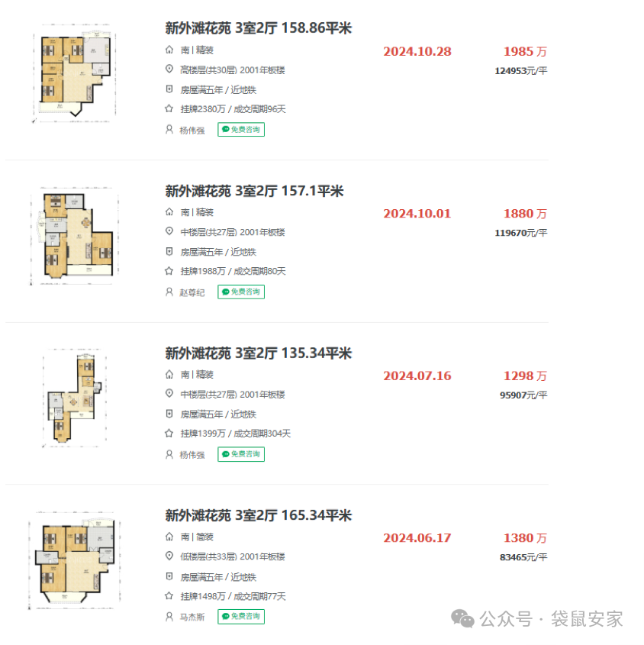Click person icon beside agent 赵尊纪
This screenshot has width=644, height=645.
169,292
